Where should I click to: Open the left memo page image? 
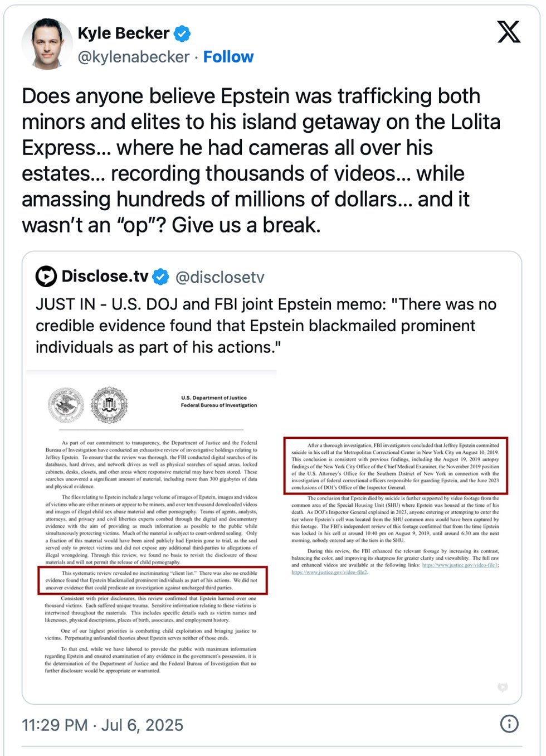pyautogui.click(x=152, y=530)
